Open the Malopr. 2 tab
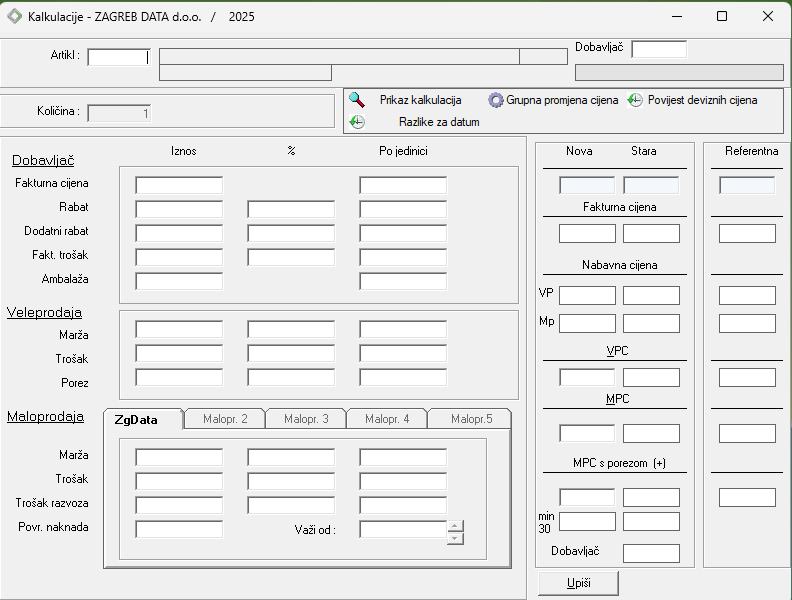The height and width of the screenshot is (600, 792). [x=225, y=419]
